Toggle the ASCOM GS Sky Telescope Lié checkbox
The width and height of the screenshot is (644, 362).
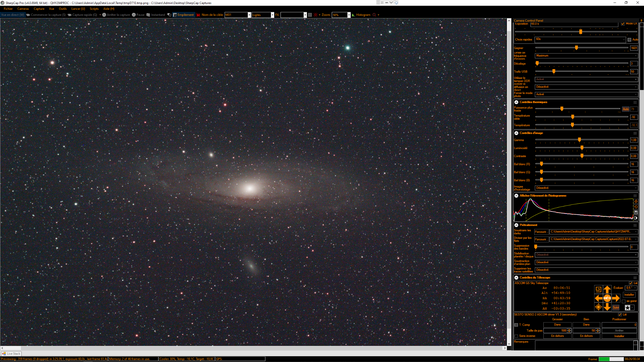[630, 283]
